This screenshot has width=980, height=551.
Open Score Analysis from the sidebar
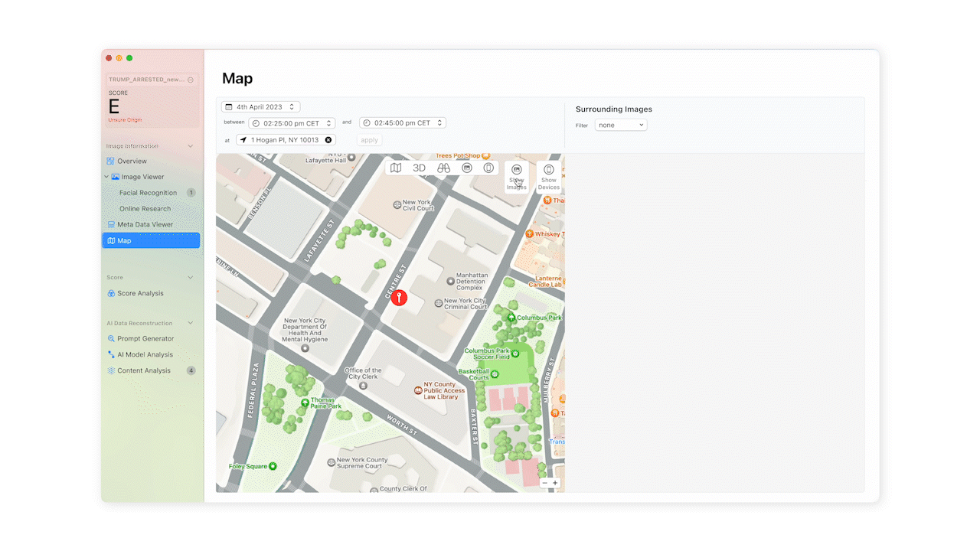pos(140,293)
